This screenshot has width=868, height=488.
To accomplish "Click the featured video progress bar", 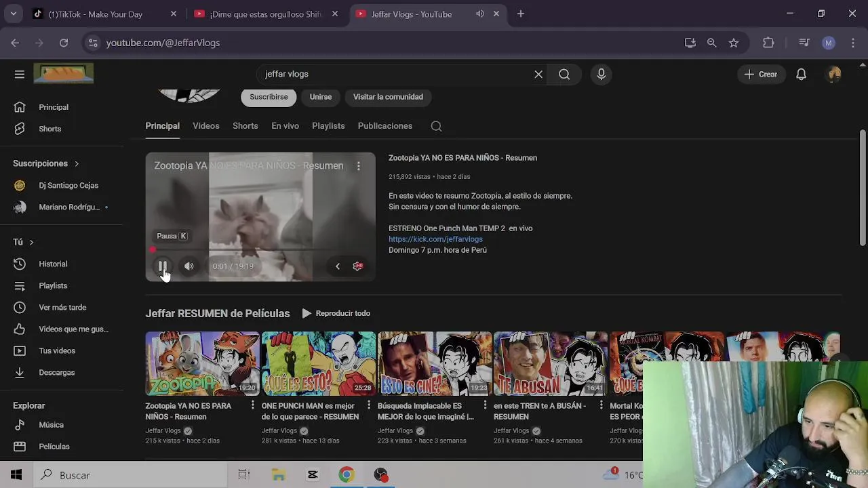I will point(260,249).
